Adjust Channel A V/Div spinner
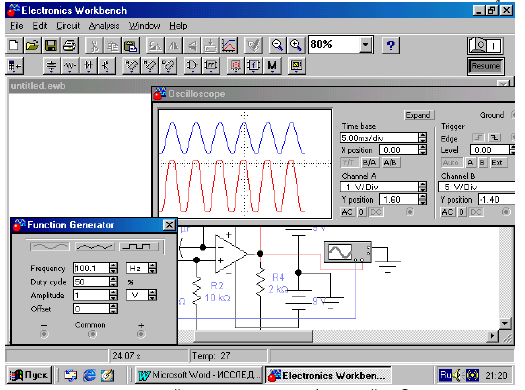Screen dimensions: 525x390 click(x=423, y=186)
